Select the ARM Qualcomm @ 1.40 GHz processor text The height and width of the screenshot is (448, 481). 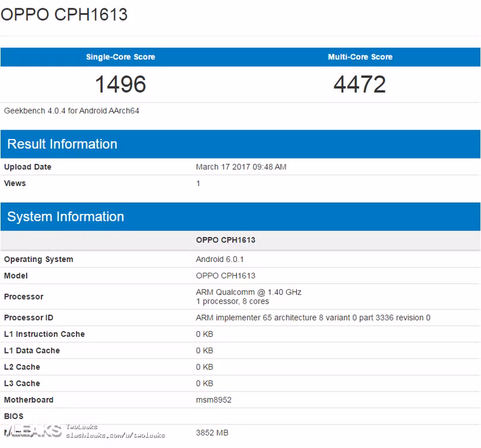click(249, 292)
